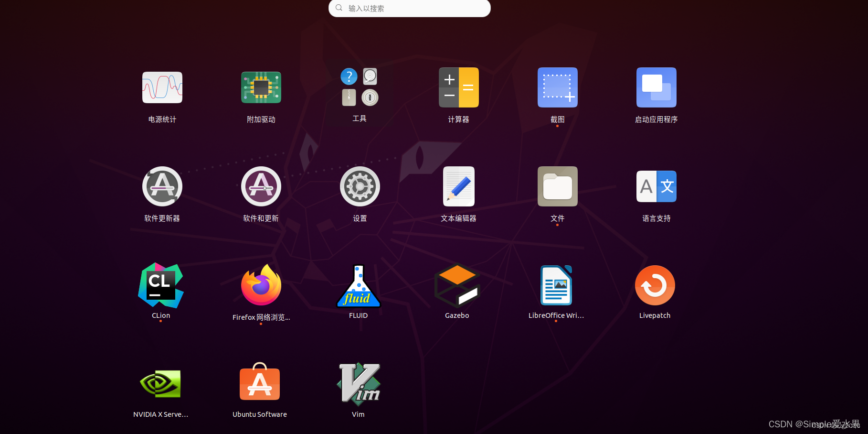Image resolution: width=868 pixels, height=434 pixels.
Task: Open the 截图 screenshot tool
Action: click(557, 87)
